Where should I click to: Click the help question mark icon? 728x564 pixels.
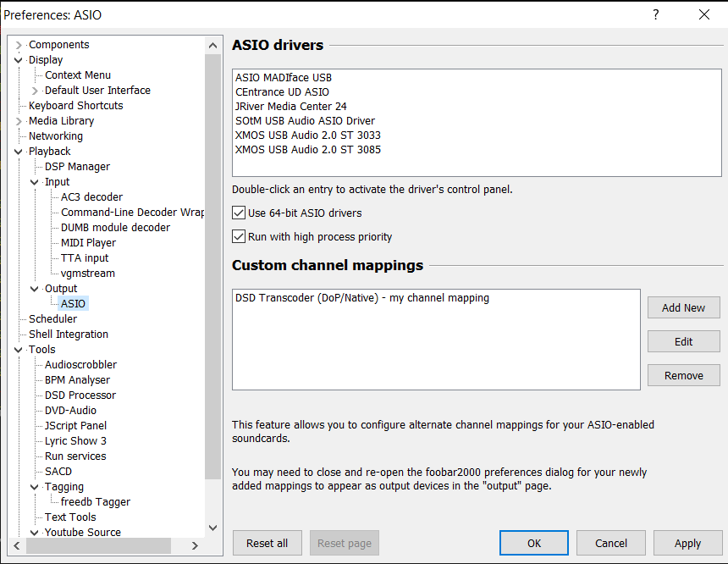click(x=655, y=15)
